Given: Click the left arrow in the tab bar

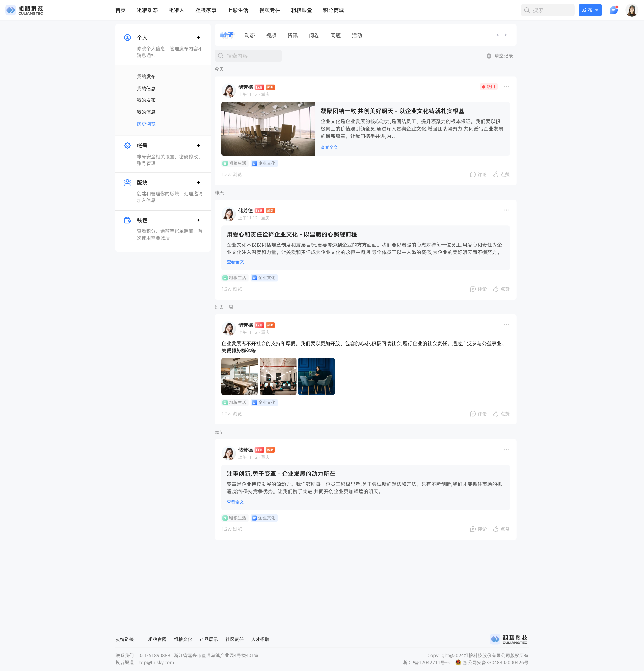Looking at the screenshot, I should tap(498, 35).
